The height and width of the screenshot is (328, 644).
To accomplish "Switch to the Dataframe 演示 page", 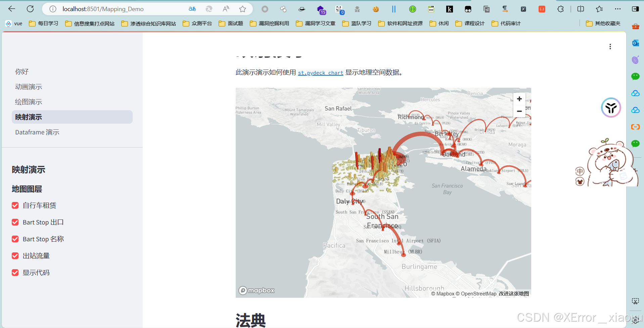I will click(x=37, y=132).
